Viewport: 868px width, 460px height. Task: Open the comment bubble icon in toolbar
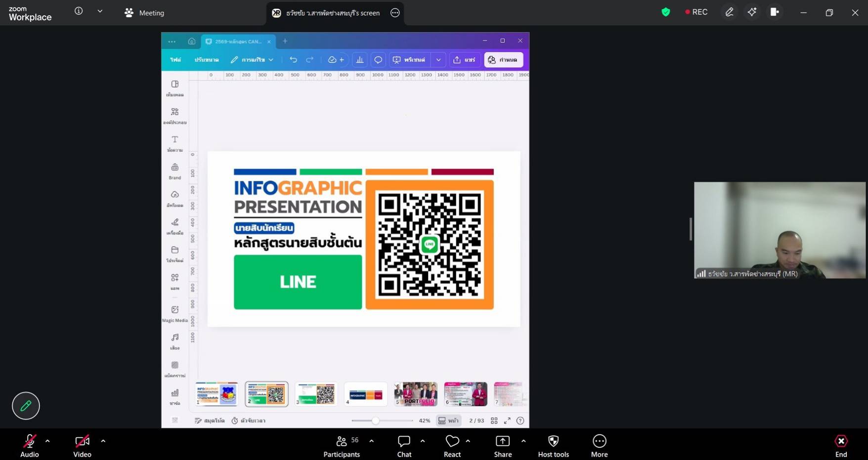378,60
